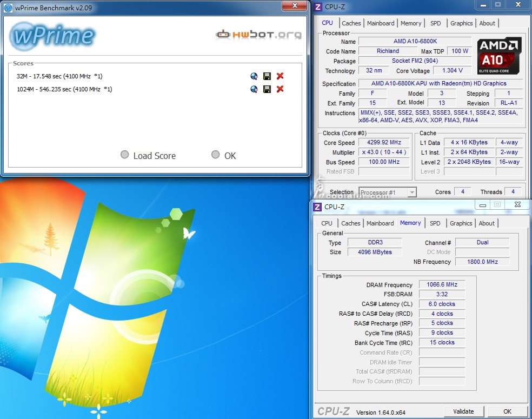Click the Multiplier value x 43.0
Viewport: 532px width, 419px height.
coord(384,152)
